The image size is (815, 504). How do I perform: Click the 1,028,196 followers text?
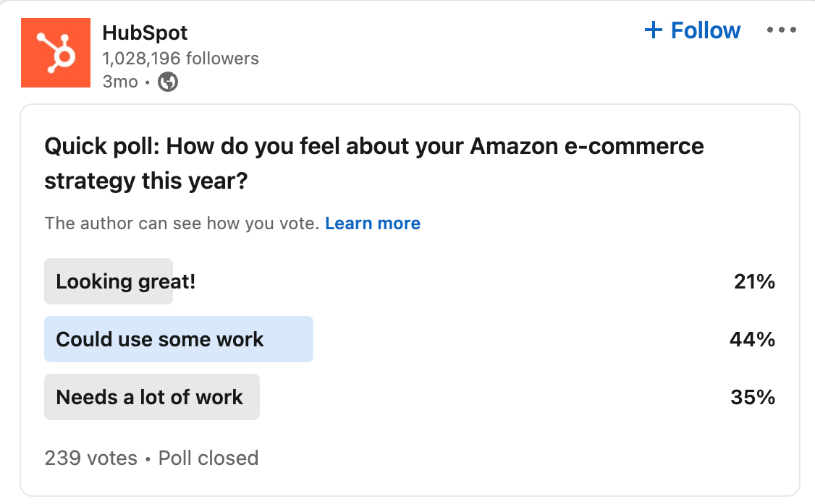pos(180,59)
